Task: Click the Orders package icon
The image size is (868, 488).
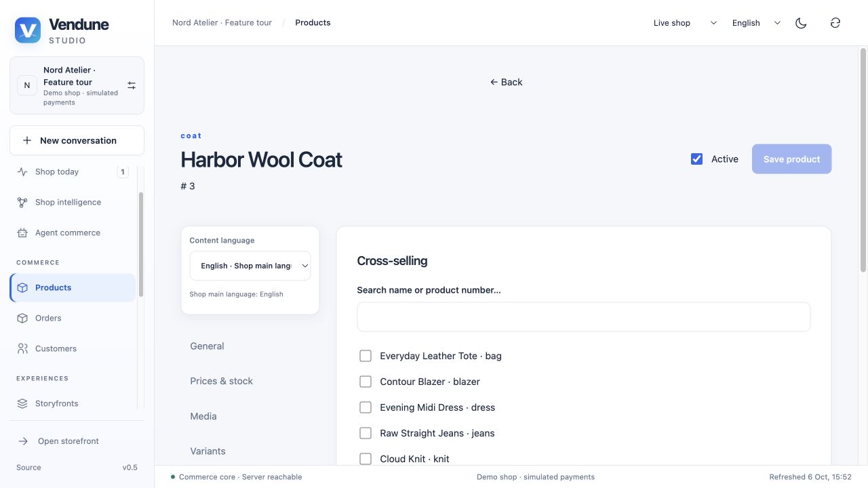Action: 22,318
